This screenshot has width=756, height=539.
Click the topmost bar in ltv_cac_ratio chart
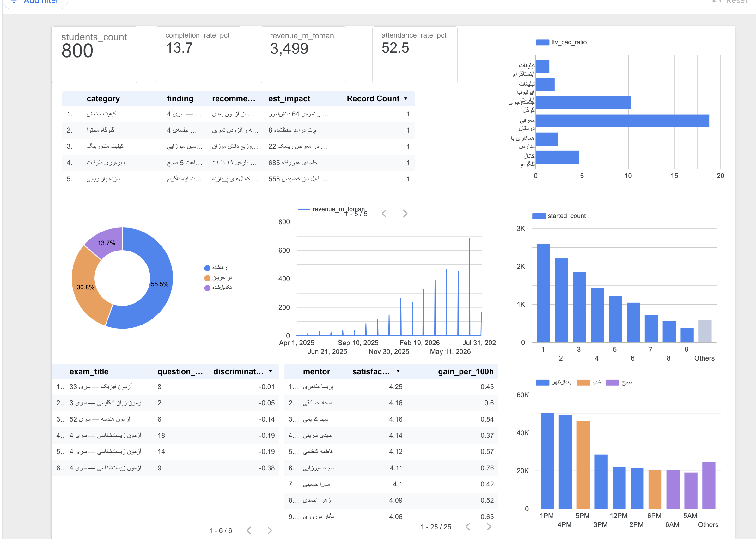click(542, 66)
